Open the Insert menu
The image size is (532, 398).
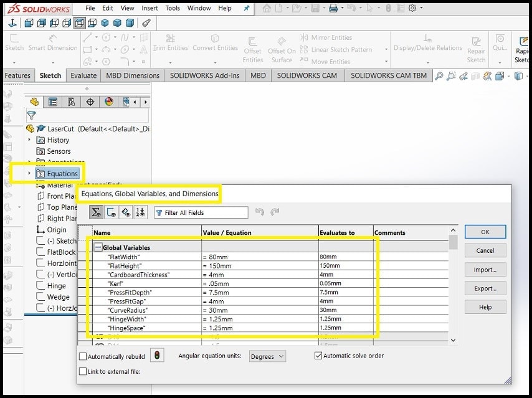150,8
